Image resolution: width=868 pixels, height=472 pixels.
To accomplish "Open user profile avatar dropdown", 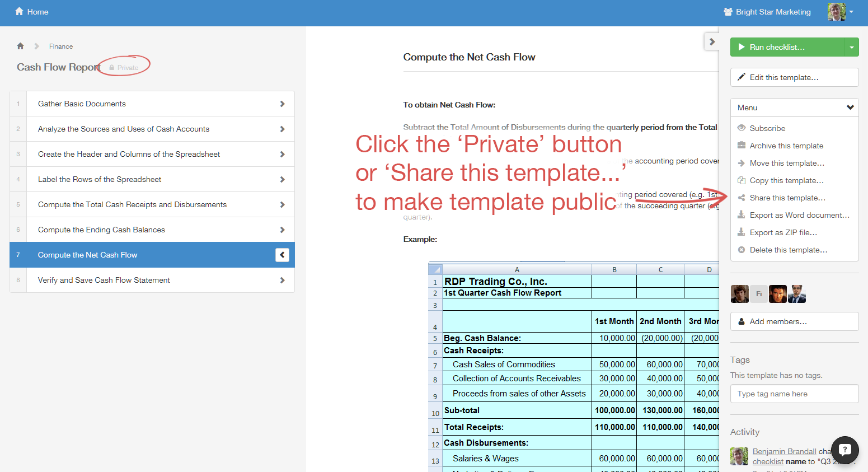I will (x=841, y=12).
